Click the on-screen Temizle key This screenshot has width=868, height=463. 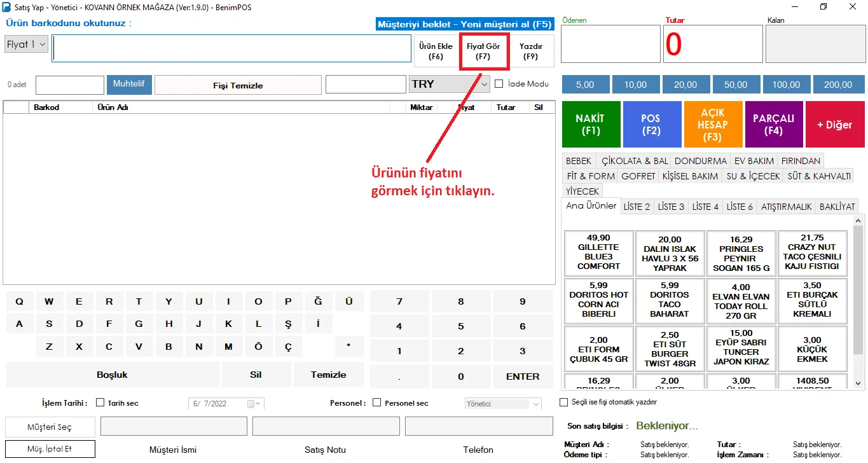328,375
